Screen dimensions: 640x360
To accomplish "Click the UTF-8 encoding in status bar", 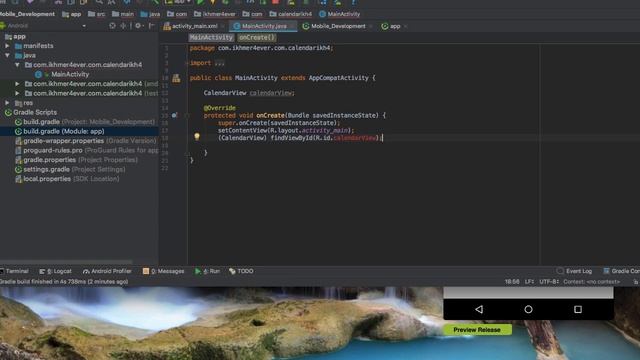I will pos(549,282).
